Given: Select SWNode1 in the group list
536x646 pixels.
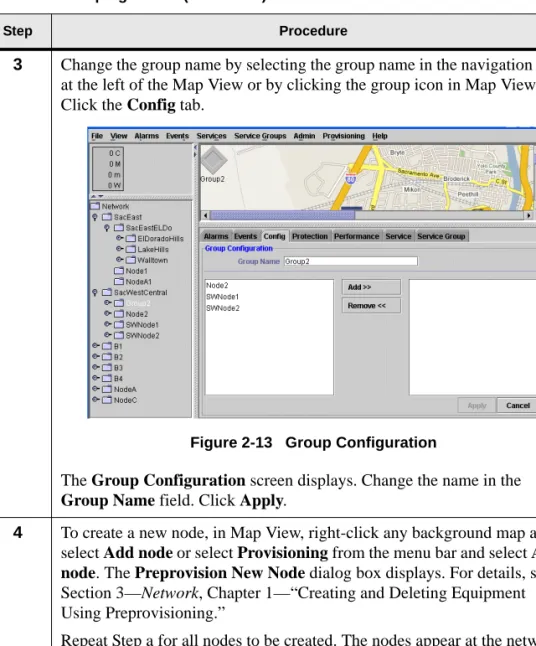Looking at the screenshot, I should tap(222, 297).
